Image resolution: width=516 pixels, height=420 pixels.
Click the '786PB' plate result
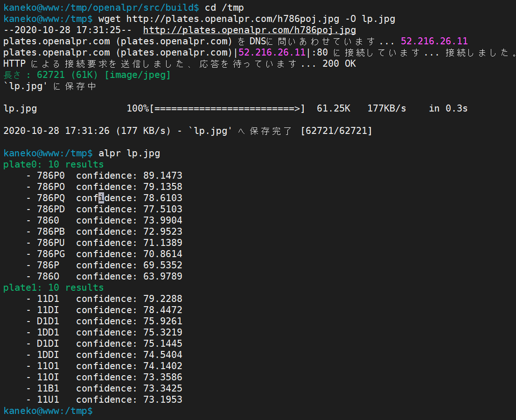[x=51, y=232]
